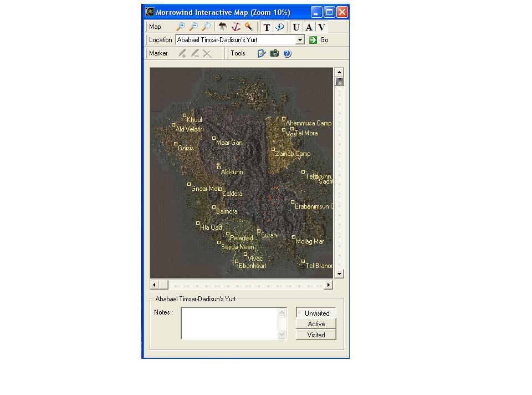Toggle the U unvisited filter button
Screen dimensions: 532x395
(296, 27)
